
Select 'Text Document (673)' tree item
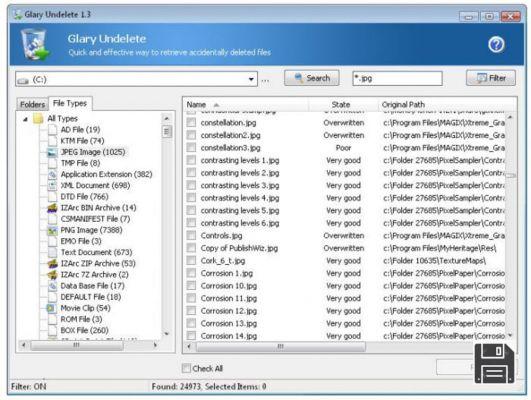click(97, 252)
